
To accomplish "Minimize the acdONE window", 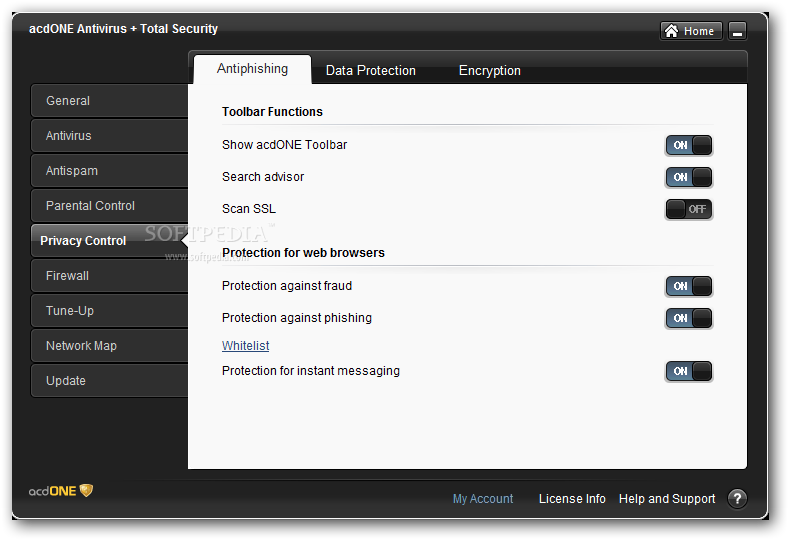I will point(738,31).
